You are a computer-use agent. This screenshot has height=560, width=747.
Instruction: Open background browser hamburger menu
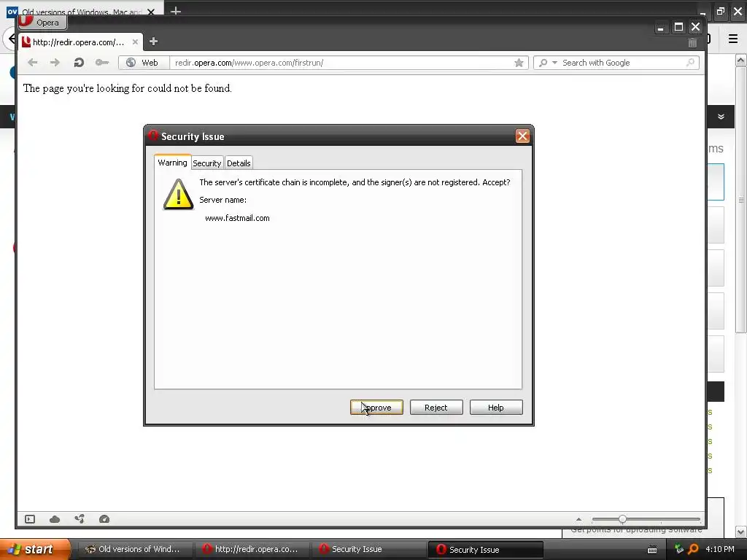point(733,39)
